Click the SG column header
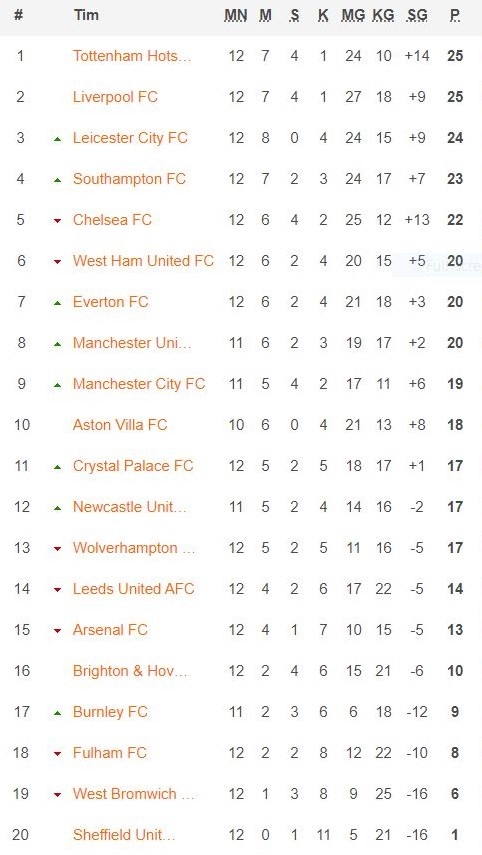 point(417,16)
